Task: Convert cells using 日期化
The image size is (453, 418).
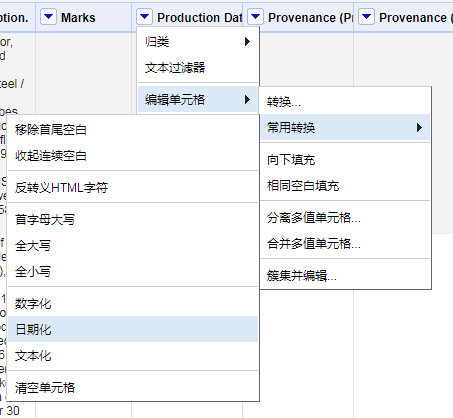Action: 133,329
